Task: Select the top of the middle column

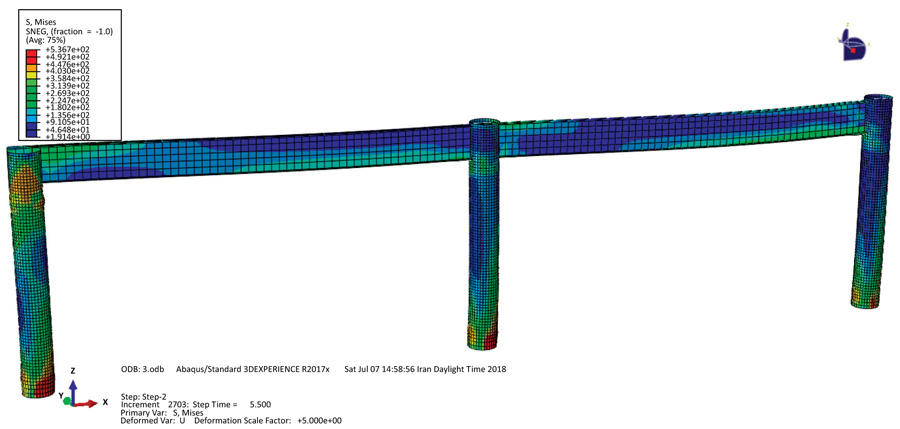Action: click(485, 127)
